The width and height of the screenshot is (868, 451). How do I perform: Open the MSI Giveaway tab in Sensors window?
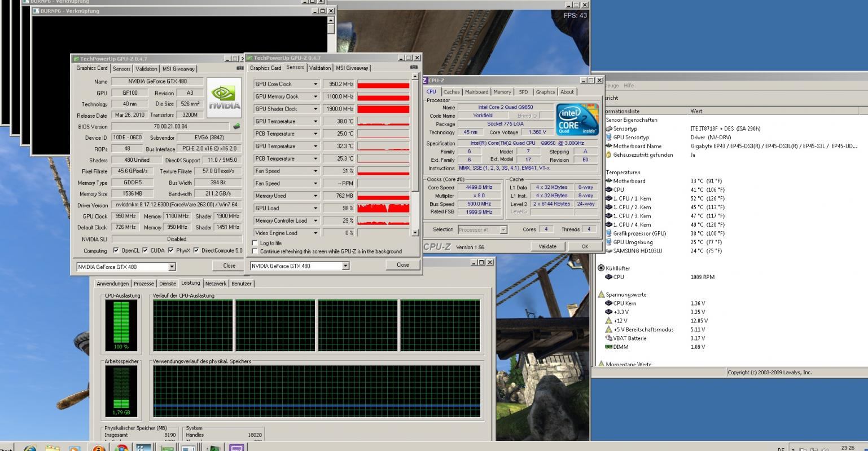coord(352,68)
